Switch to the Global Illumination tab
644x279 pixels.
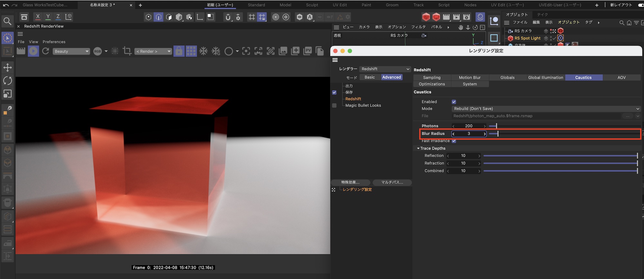(545, 78)
